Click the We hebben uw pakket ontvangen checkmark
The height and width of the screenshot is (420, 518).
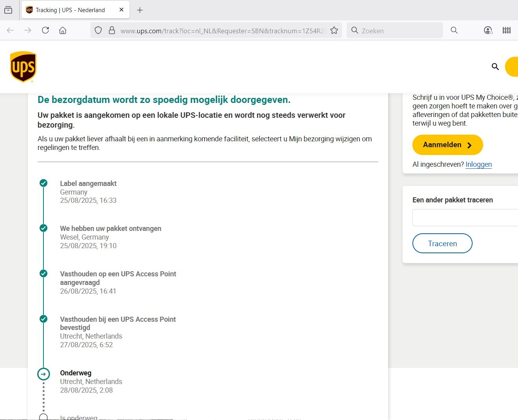(x=43, y=228)
